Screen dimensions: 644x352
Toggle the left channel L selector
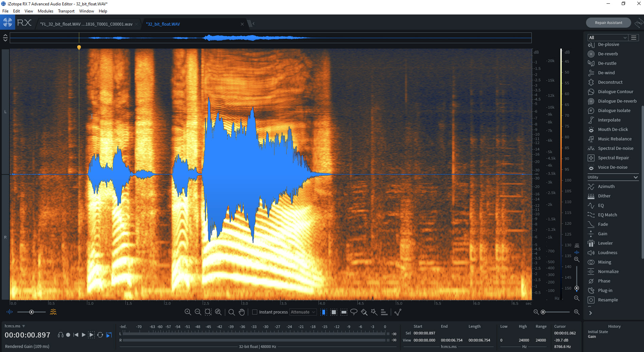click(5, 112)
